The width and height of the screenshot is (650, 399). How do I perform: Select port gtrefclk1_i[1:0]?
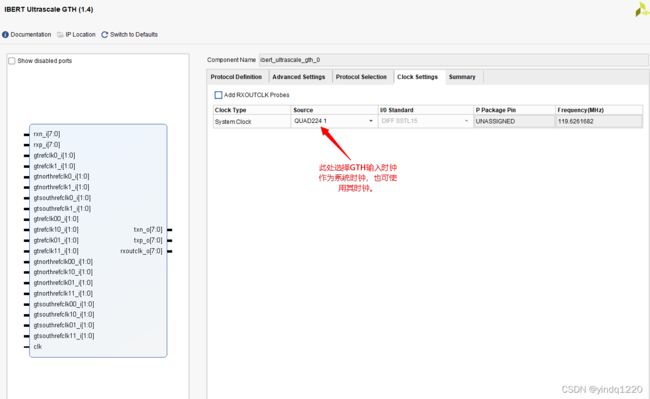54,166
